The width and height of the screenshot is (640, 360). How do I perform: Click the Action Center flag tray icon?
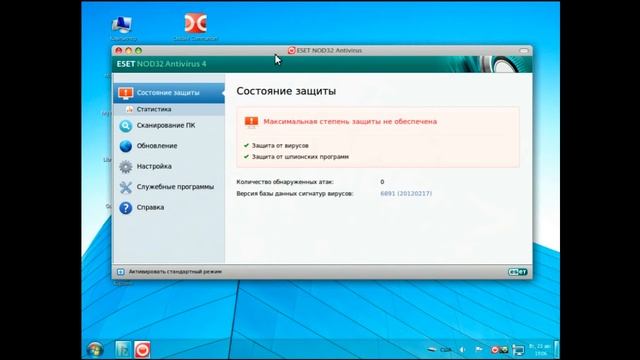(479, 350)
